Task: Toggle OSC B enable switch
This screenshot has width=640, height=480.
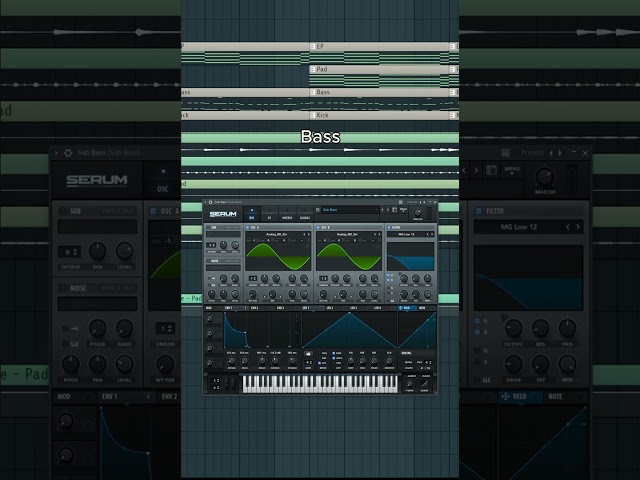Action: (318, 227)
